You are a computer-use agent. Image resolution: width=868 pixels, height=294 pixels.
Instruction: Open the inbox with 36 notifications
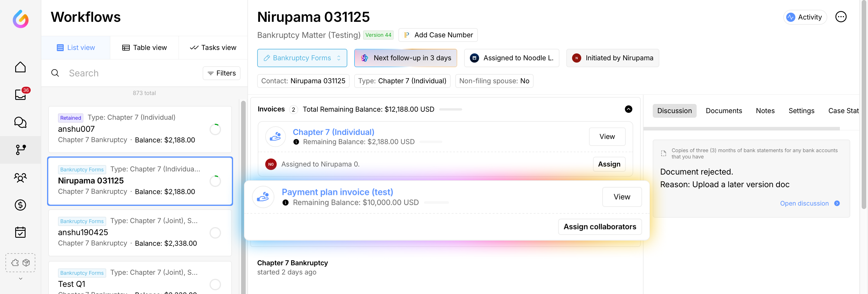coord(20,95)
